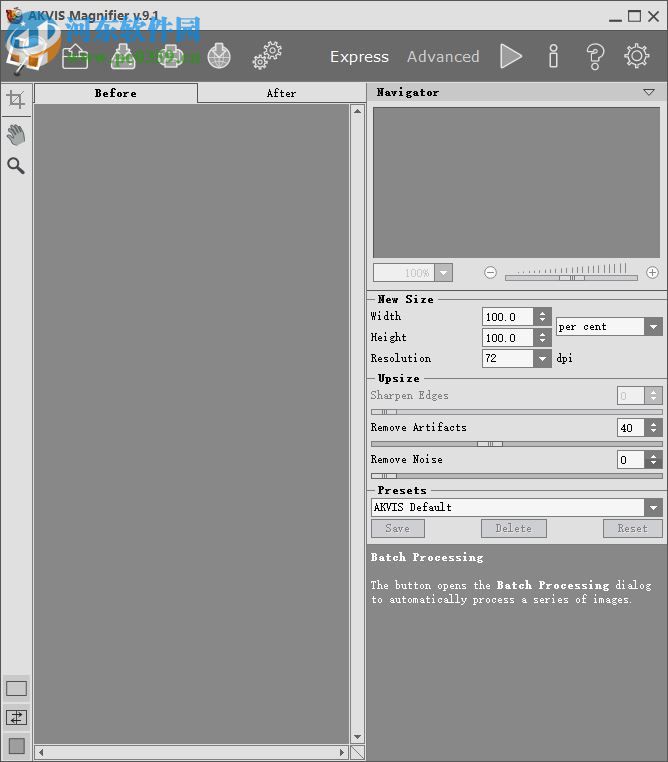Image resolution: width=668 pixels, height=762 pixels.
Task: Click the Reset preset button
Action: coord(633,528)
